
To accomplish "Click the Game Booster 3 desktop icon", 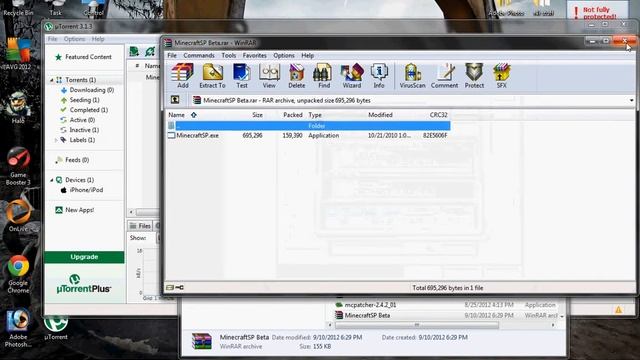I will point(18,166).
